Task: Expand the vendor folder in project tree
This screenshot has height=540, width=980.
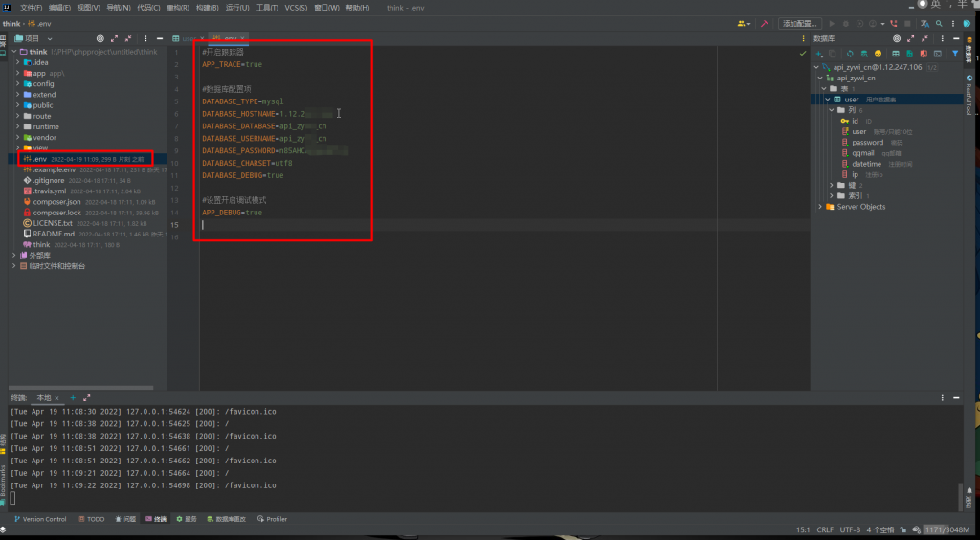Action: click(x=18, y=137)
